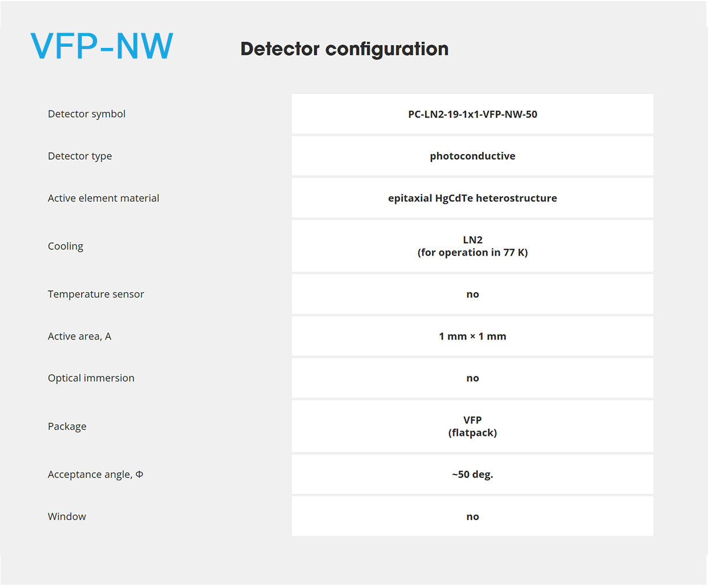Click the 1 mm × 1 mm value
The width and height of the screenshot is (708, 588).
coord(472,336)
